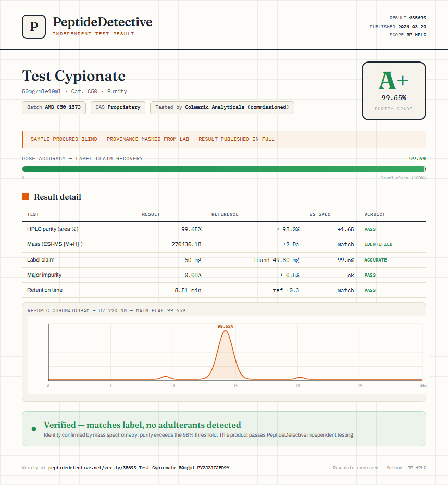Click the PUBLISHED 2026-03-20 date
Viewport: 448px width, 485px height.
coord(398,27)
